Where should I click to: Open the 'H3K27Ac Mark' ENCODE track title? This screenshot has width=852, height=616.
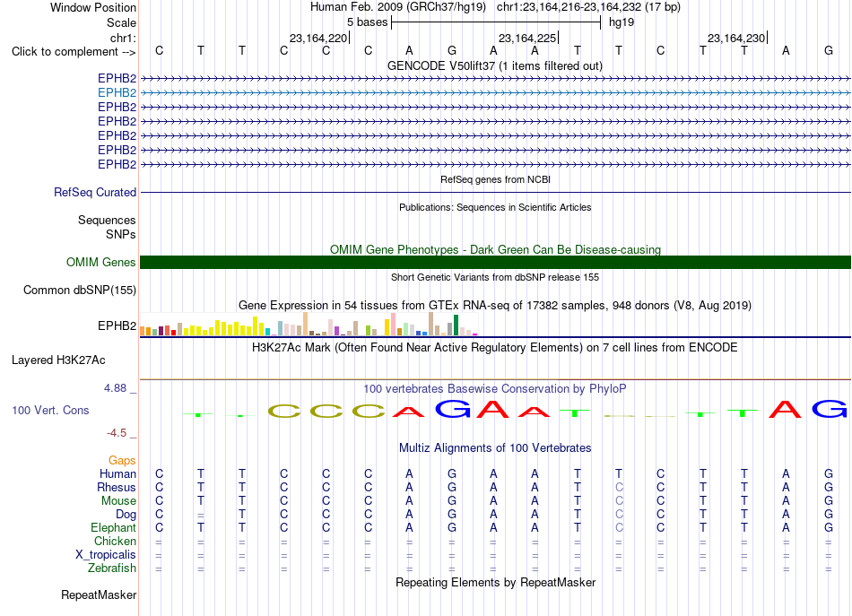point(494,348)
